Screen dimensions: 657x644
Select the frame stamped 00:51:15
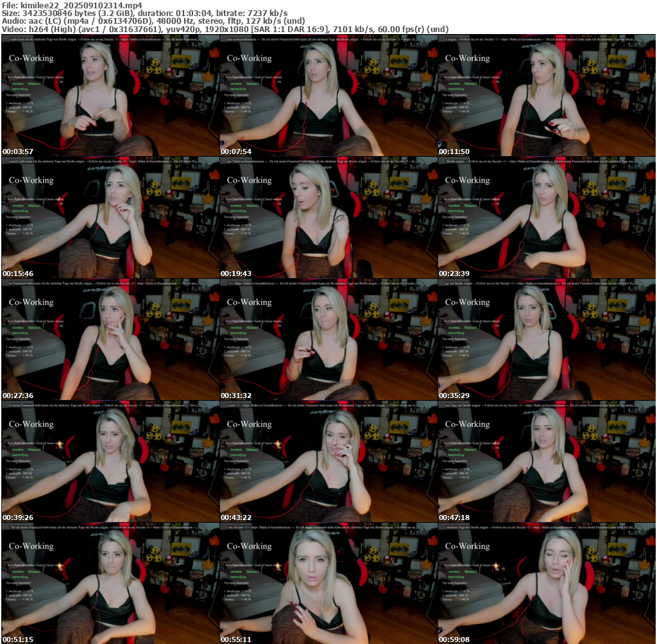tap(110, 584)
